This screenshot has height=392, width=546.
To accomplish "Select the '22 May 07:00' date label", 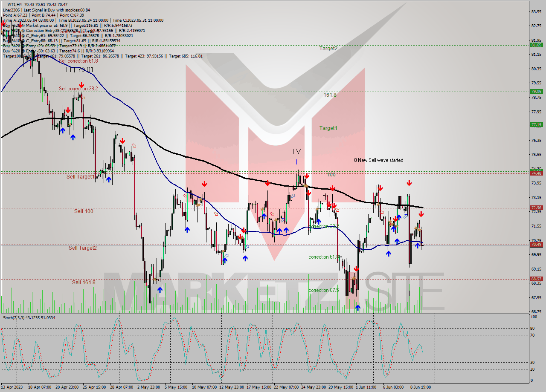I will [x=285, y=388].
